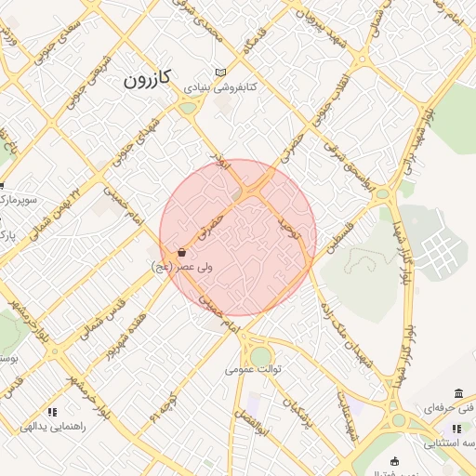The width and height of the screenshot is (476, 476).
Task: Click the پزشکیان street label
Action: click(297, 413)
